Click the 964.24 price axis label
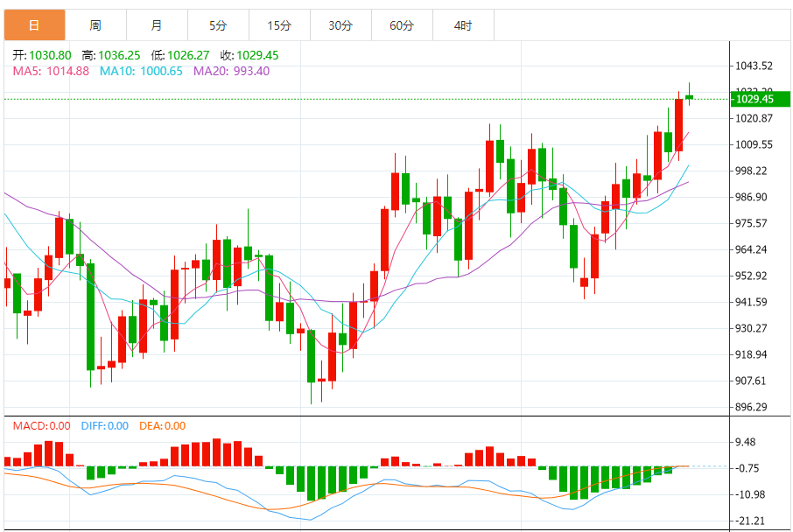The image size is (793, 532). (x=750, y=249)
